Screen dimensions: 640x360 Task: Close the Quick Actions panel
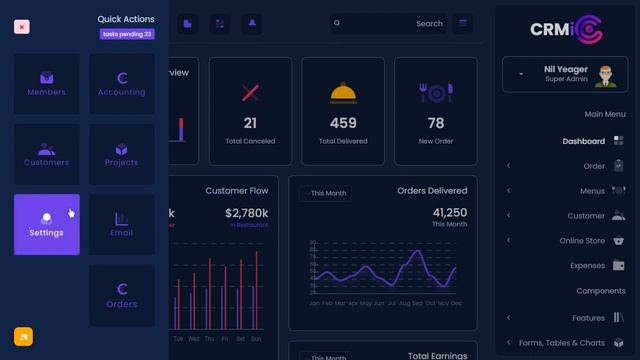click(x=22, y=27)
